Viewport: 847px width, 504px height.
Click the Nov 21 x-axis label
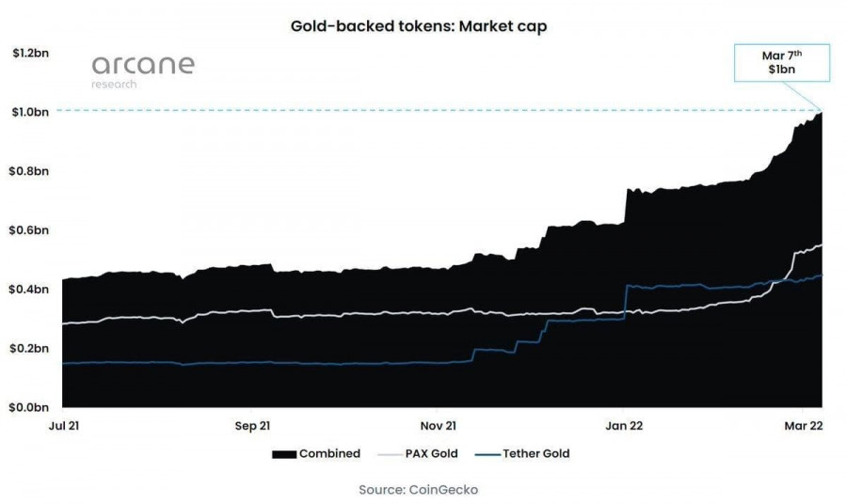[x=438, y=426]
